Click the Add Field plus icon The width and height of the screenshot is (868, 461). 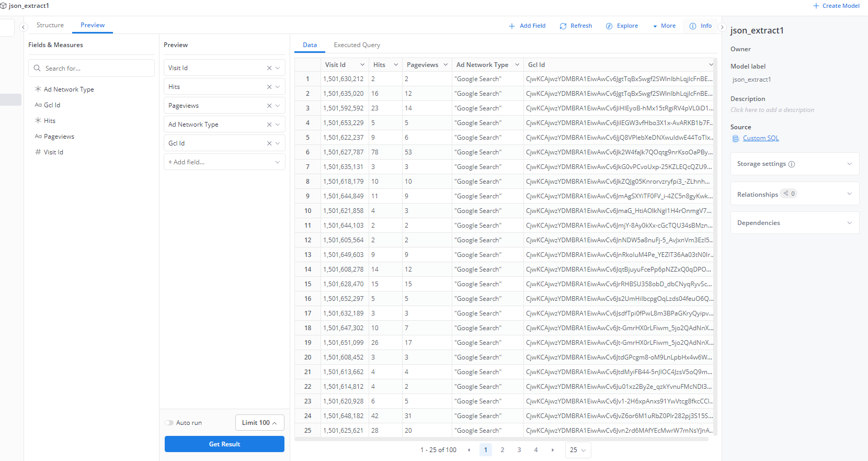click(512, 26)
